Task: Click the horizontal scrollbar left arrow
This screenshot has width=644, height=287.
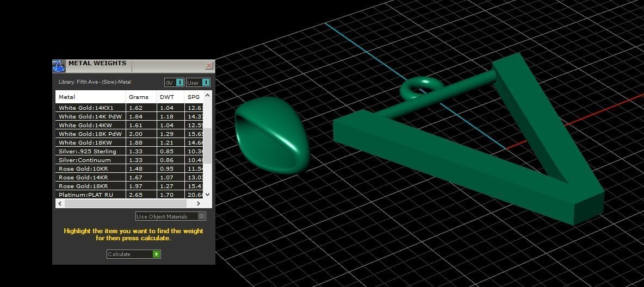Action: click(x=60, y=203)
